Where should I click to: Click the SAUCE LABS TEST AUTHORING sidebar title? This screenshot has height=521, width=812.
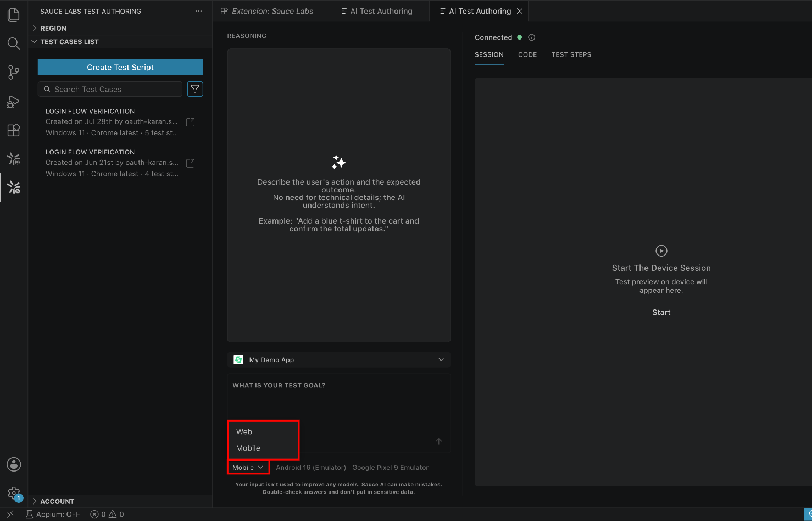pyautogui.click(x=91, y=11)
